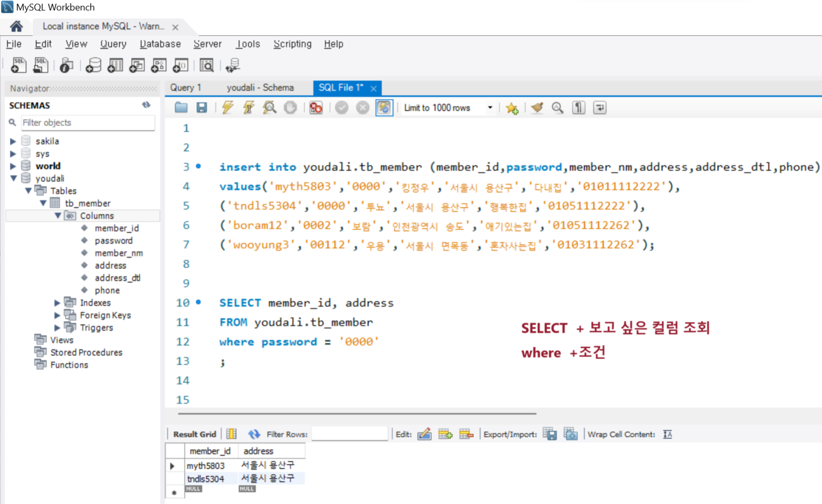Create a new schema in the connected server
Image resolution: width=822 pixels, height=504 pixels.
pyautogui.click(x=93, y=65)
